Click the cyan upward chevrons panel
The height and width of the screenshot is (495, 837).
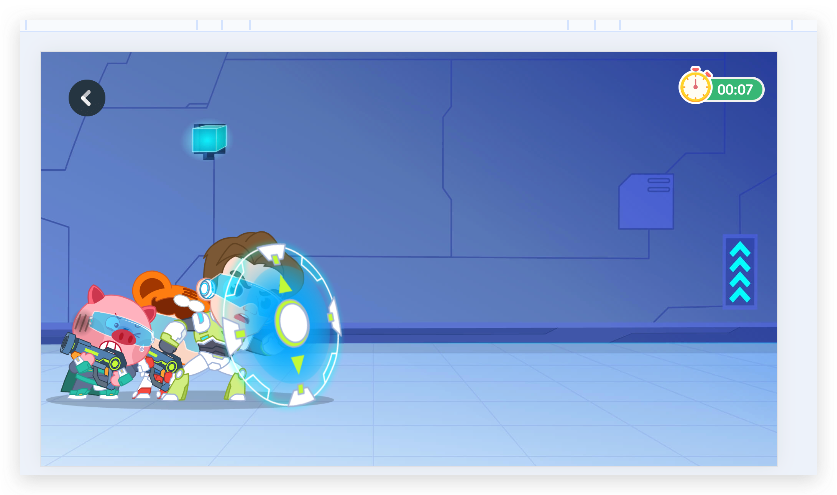click(740, 272)
